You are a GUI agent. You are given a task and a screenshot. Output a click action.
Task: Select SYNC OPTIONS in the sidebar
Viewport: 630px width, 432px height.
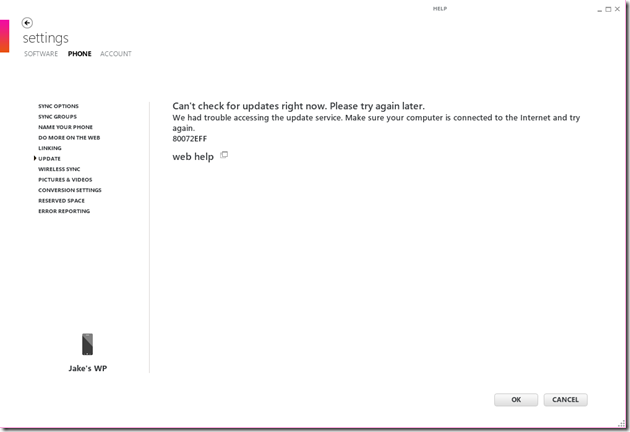click(58, 106)
